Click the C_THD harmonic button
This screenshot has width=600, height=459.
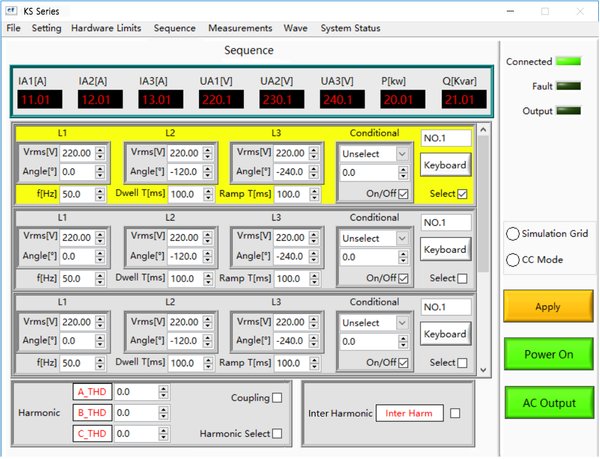click(x=92, y=434)
